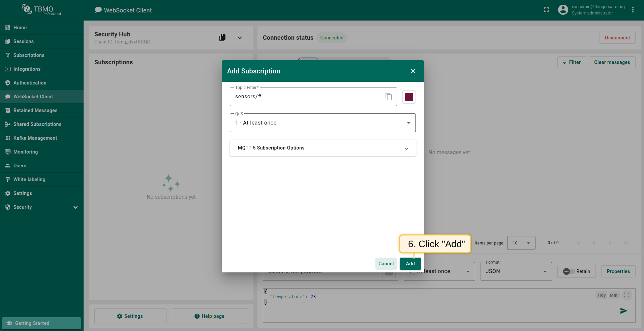644x331 pixels.
Task: Go to Retained Messages in the sidebar
Action: [x=35, y=110]
